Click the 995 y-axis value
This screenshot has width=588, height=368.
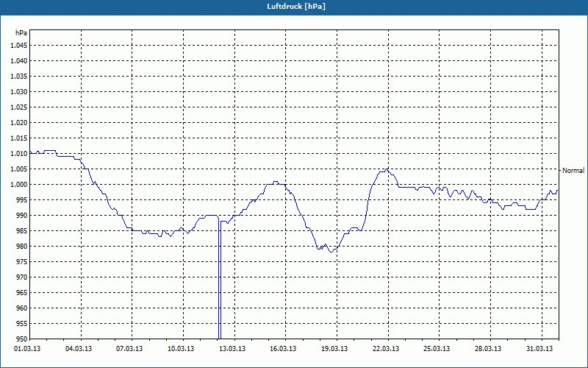[x=22, y=199]
